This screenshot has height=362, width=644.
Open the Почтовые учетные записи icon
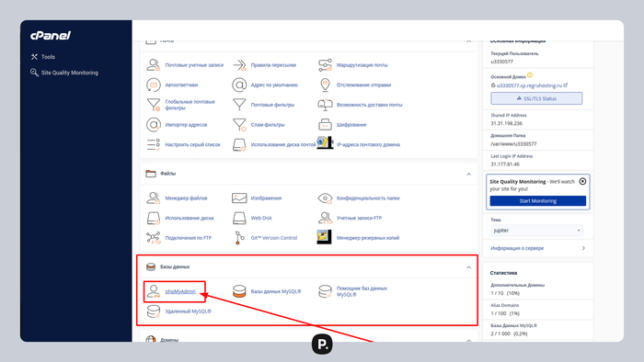tap(154, 65)
